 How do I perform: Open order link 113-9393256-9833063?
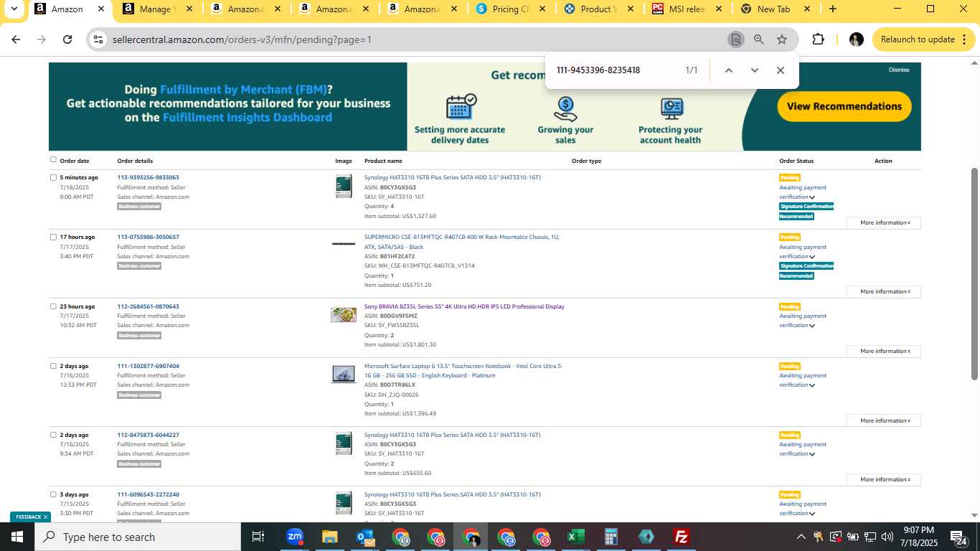[149, 177]
